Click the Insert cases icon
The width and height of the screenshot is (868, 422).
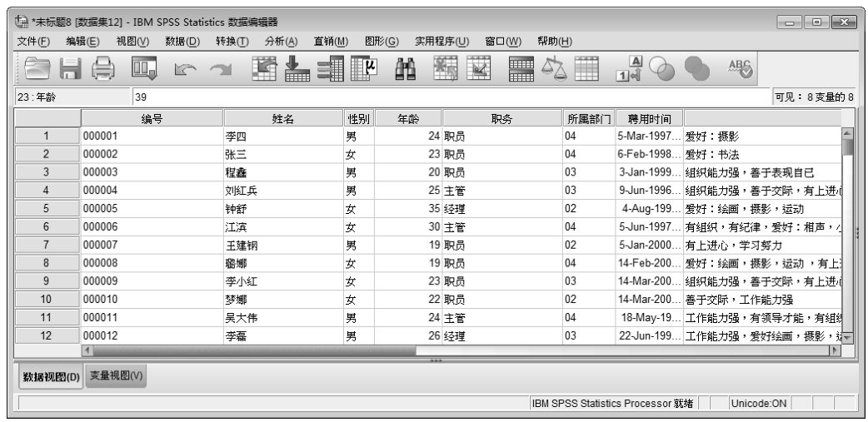coord(445,69)
